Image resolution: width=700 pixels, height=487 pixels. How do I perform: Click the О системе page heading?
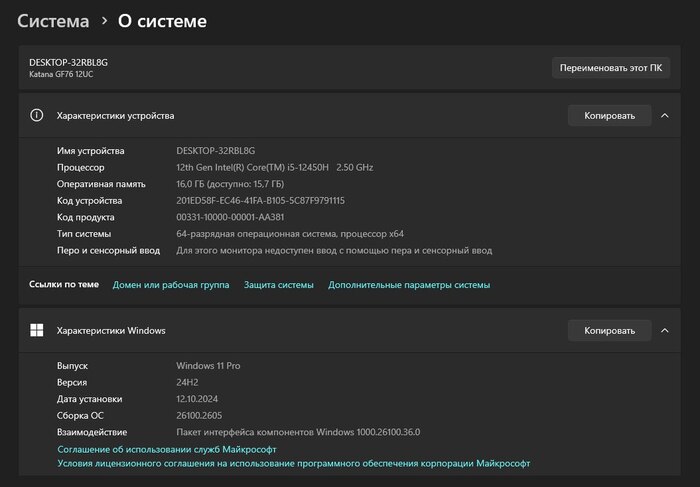[x=164, y=20]
